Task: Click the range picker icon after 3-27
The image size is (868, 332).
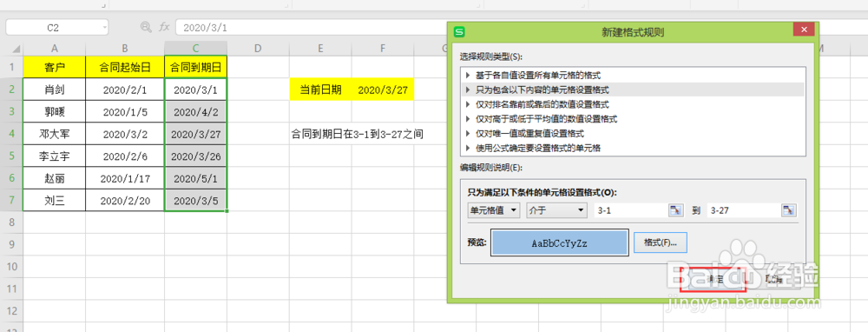Action: pos(789,210)
